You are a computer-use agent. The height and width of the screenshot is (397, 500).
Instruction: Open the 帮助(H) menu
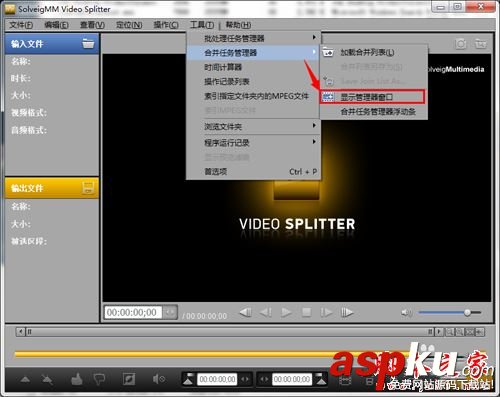pos(238,25)
